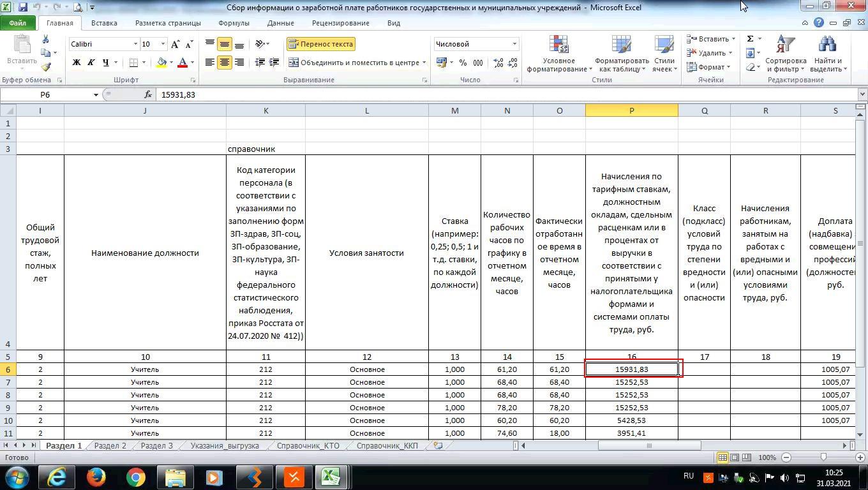Screen dimensions: 868x490
Task: Click the zoom slider in status bar
Action: 823,457
